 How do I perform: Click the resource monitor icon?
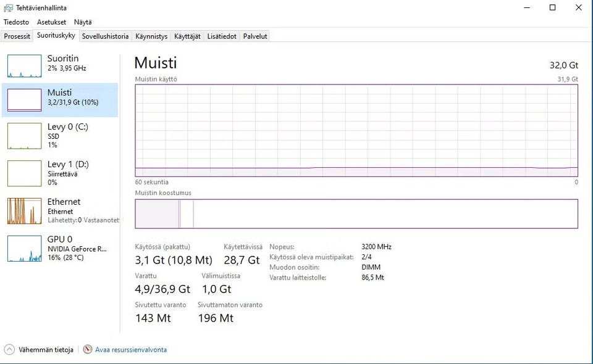point(88,350)
